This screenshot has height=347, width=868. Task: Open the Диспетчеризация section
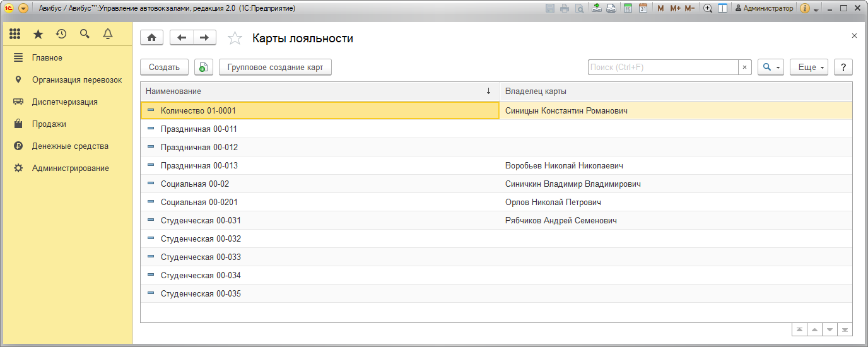point(64,102)
